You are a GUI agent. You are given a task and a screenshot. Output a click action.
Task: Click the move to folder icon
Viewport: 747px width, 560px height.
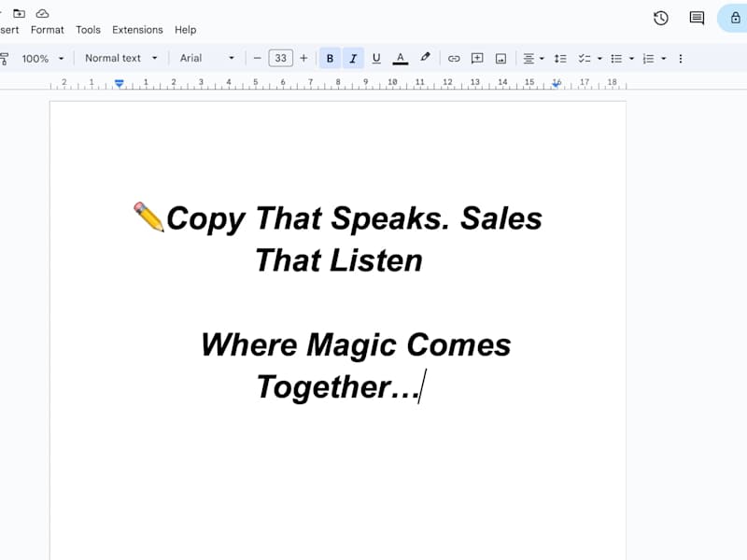click(19, 13)
